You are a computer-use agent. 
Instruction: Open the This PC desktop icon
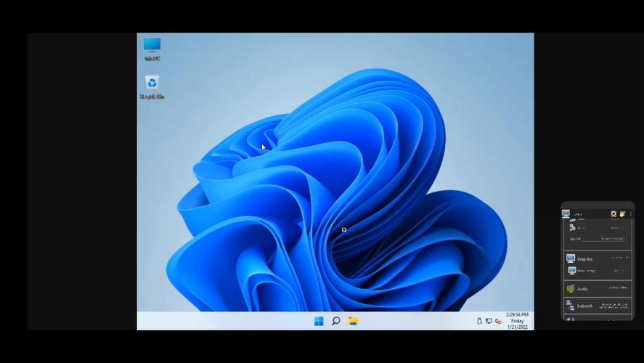[152, 49]
